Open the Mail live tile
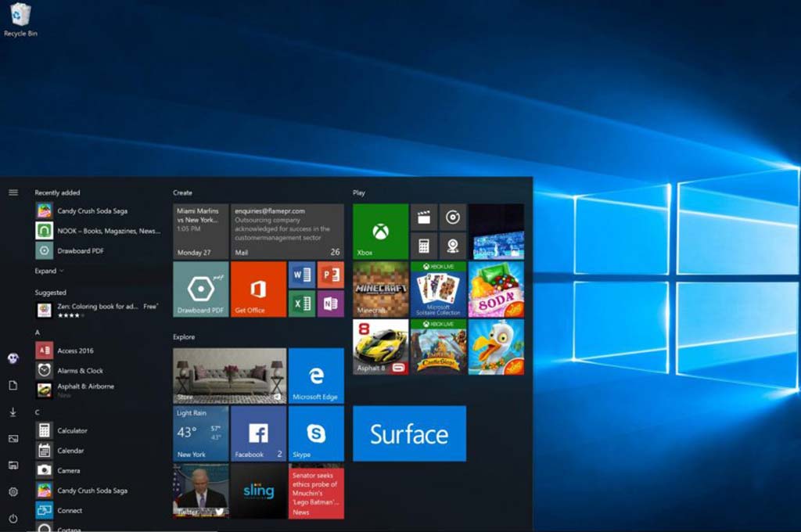This screenshot has width=801, height=532. [x=288, y=232]
